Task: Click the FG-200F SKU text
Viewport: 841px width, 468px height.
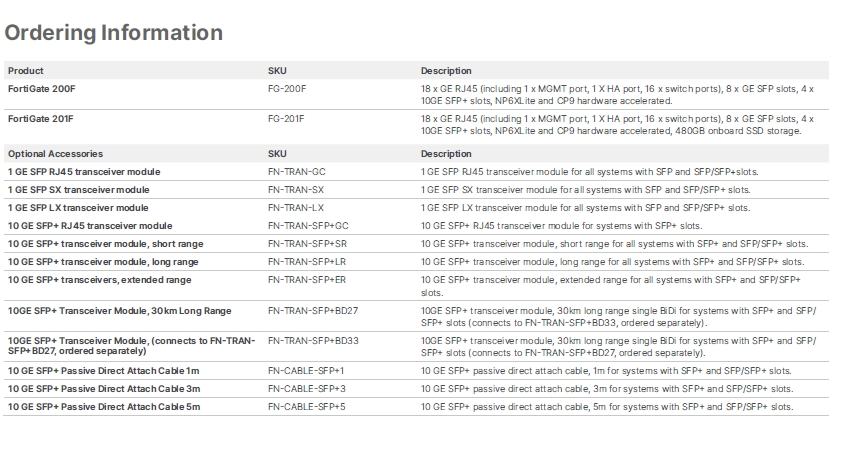Action: [286, 89]
